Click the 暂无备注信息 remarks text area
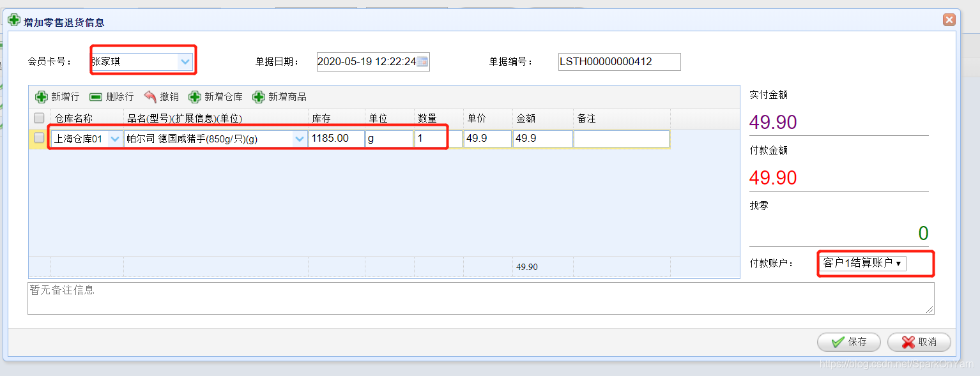 click(481, 298)
